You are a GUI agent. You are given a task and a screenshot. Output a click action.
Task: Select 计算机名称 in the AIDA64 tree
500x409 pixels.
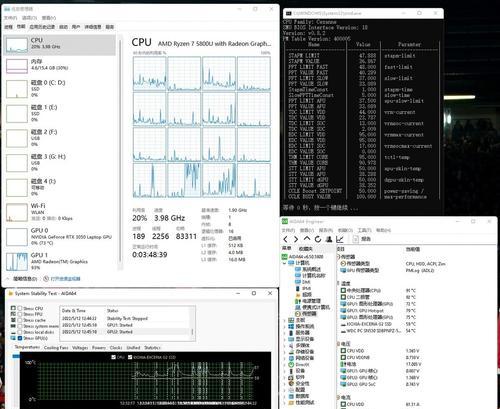[310, 275]
